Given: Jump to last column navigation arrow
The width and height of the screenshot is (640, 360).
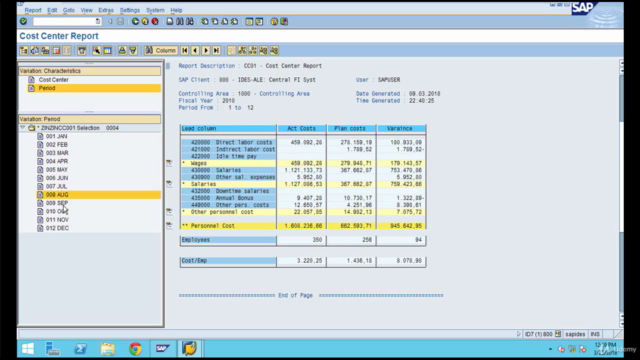Looking at the screenshot, I should click(216, 50).
